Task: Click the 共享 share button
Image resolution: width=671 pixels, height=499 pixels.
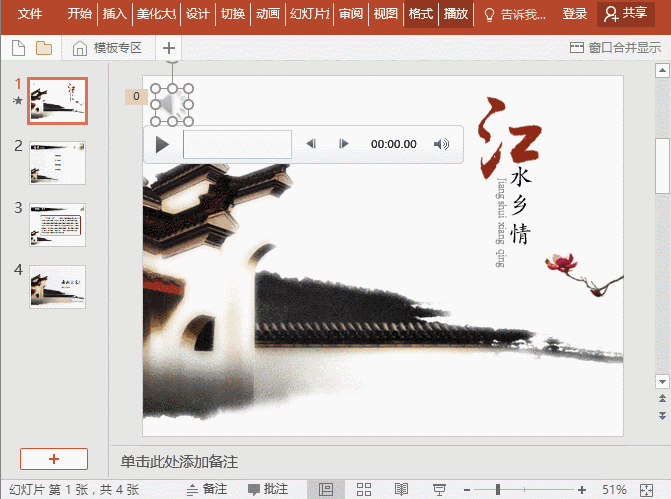Action: 626,14
